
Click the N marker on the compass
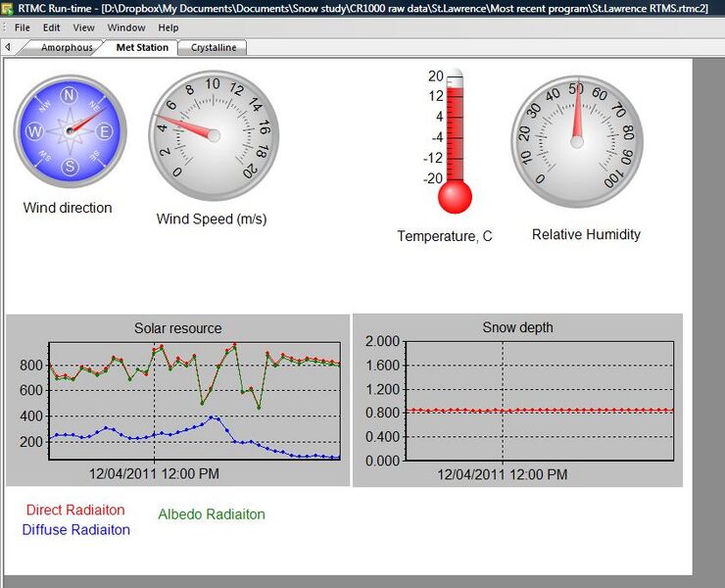(69, 95)
